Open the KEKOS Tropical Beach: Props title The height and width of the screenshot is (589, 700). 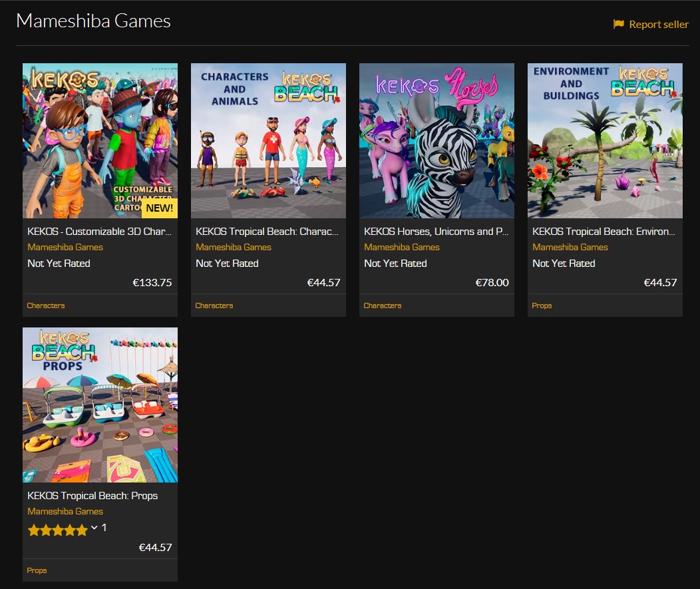pyautogui.click(x=92, y=496)
